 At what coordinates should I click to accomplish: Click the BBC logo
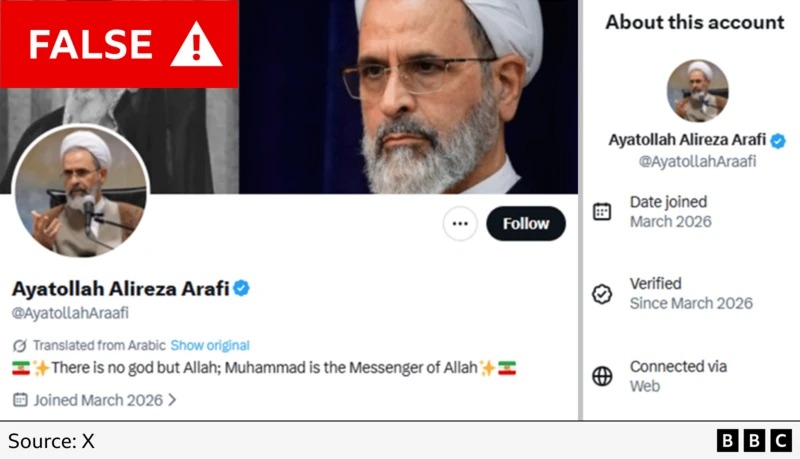(754, 440)
